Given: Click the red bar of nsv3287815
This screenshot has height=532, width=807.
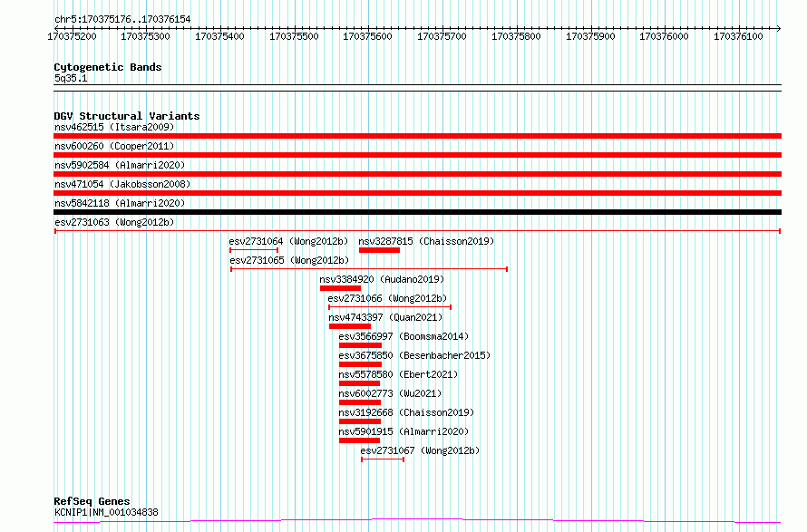Looking at the screenshot, I should (379, 250).
